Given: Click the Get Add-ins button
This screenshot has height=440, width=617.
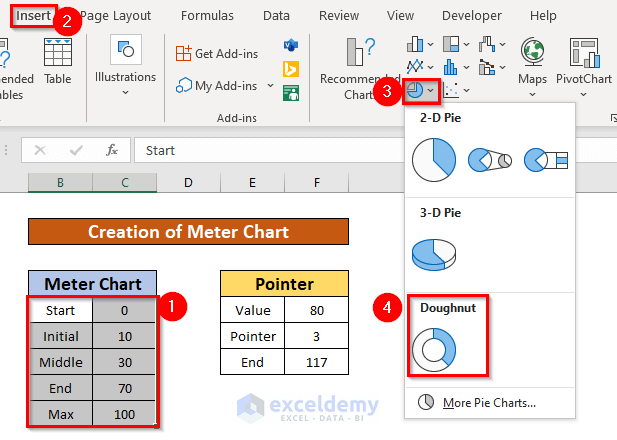Looking at the screenshot, I should click(x=217, y=53).
